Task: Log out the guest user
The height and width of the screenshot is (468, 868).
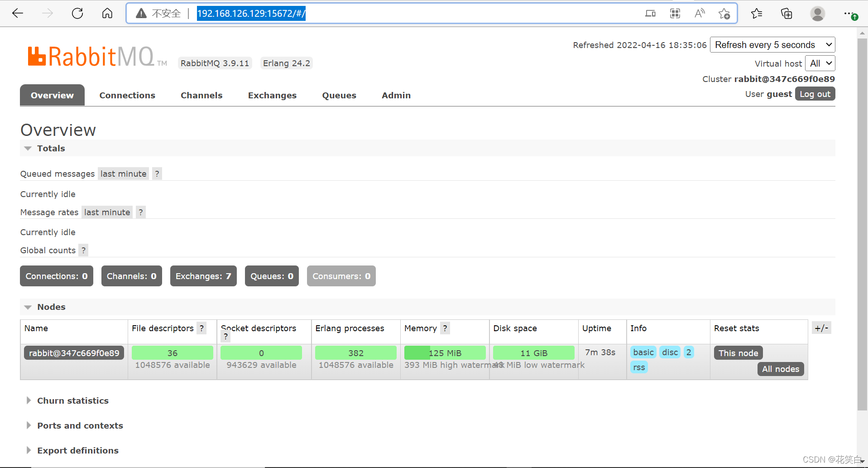Action: tap(815, 94)
